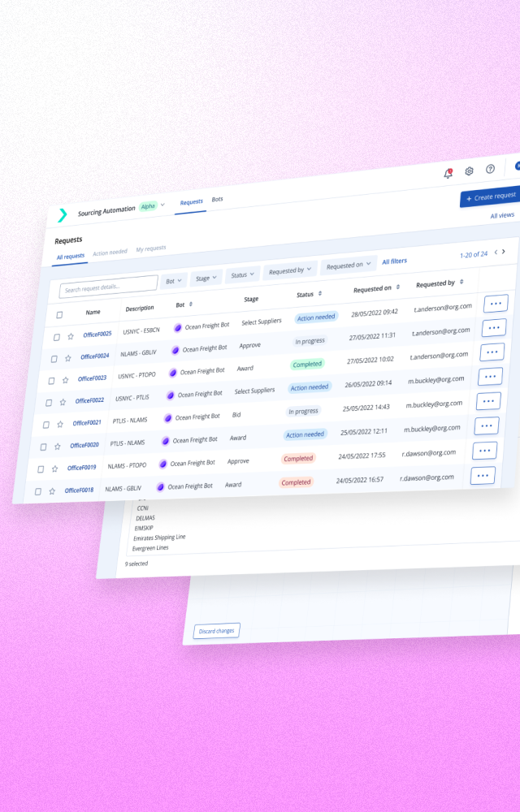The height and width of the screenshot is (812, 520).
Task: Open the settings gear
Action: (x=469, y=171)
